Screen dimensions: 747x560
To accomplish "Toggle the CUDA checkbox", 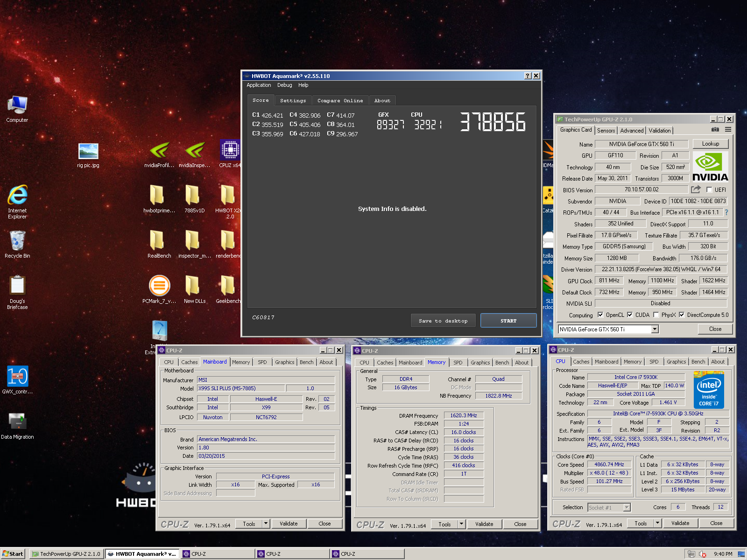I will pos(630,315).
